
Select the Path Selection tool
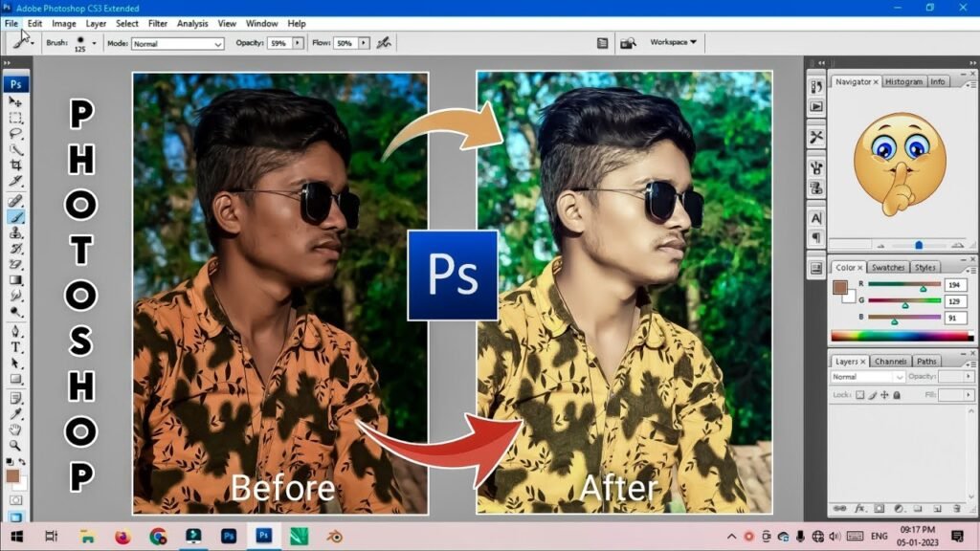tap(15, 364)
